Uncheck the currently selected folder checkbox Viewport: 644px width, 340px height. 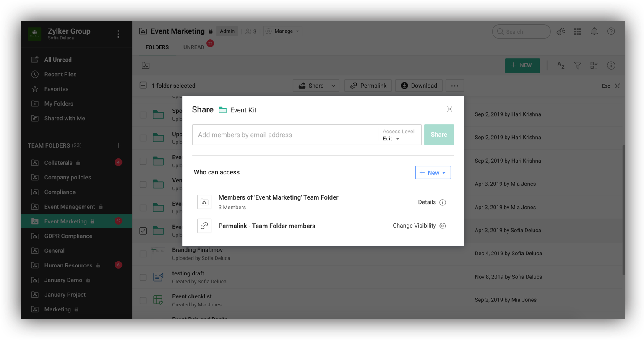click(x=143, y=231)
